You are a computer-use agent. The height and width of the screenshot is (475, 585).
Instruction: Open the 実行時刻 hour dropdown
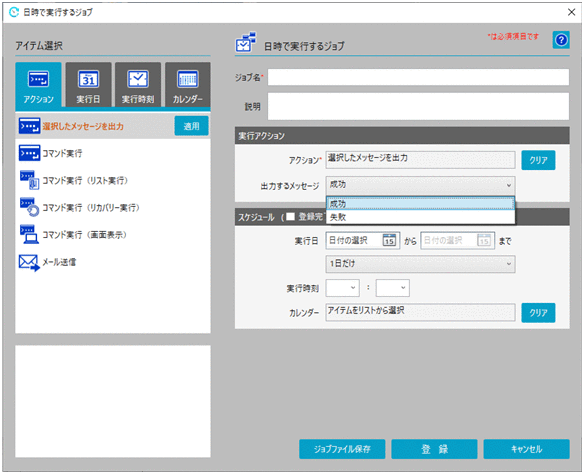(x=343, y=288)
